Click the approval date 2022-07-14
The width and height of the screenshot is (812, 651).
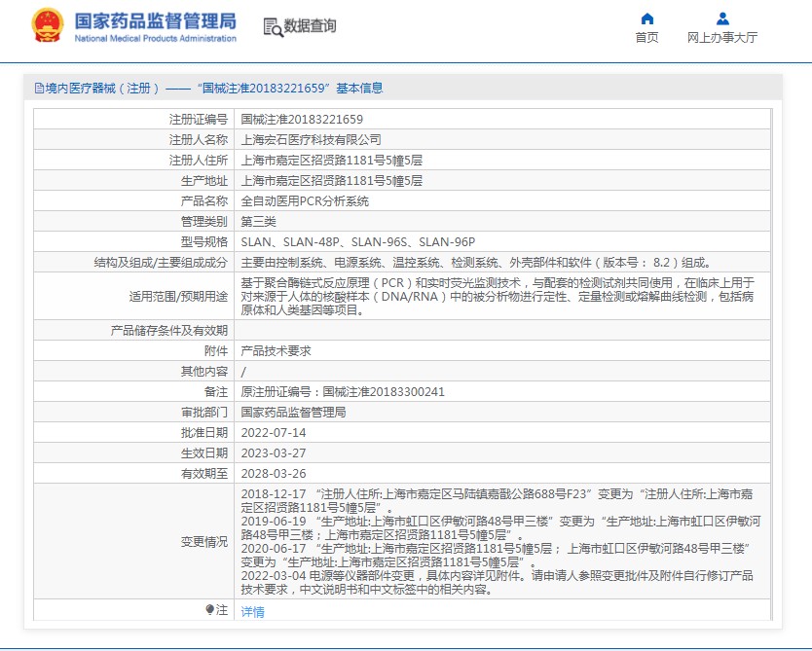pos(273,433)
